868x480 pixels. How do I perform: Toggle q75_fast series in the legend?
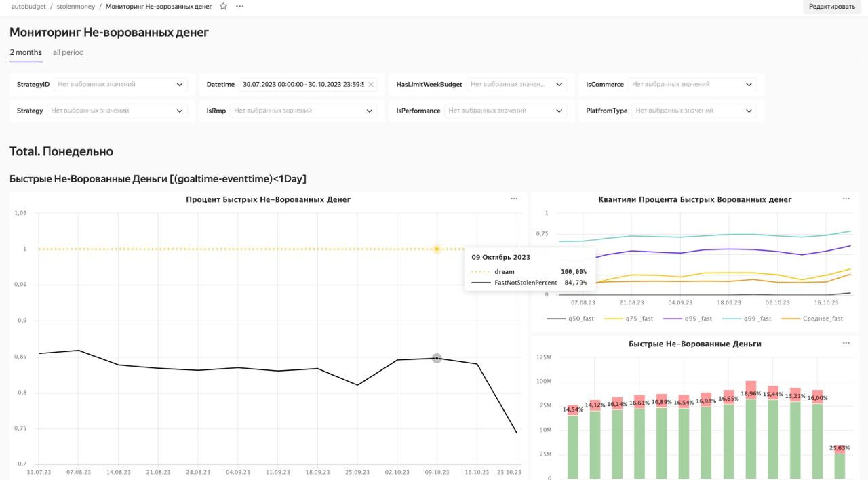(x=628, y=319)
